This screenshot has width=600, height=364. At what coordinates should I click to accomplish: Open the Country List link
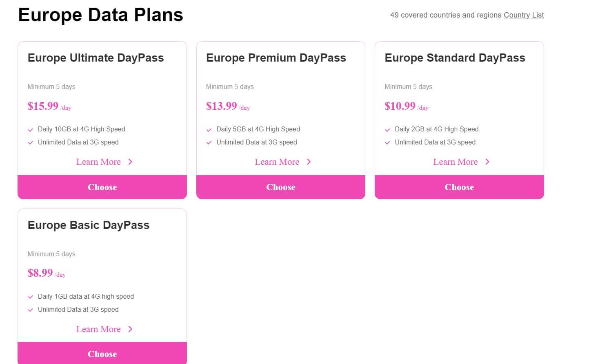coord(524,15)
